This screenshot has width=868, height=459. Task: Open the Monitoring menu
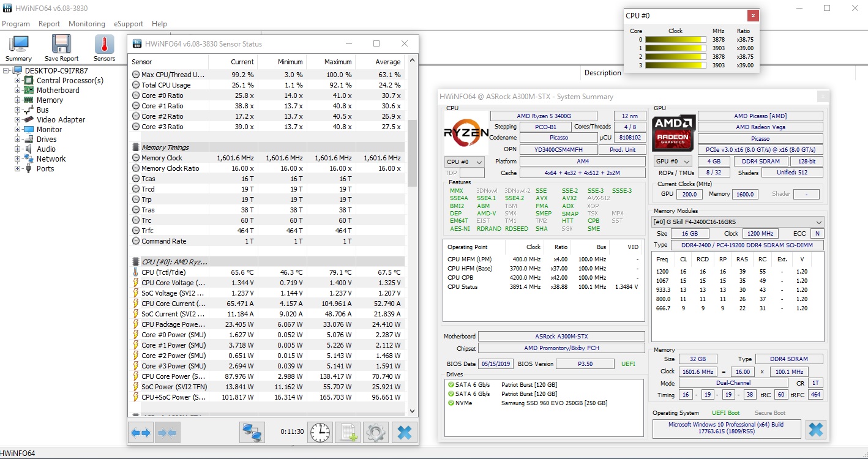click(87, 24)
